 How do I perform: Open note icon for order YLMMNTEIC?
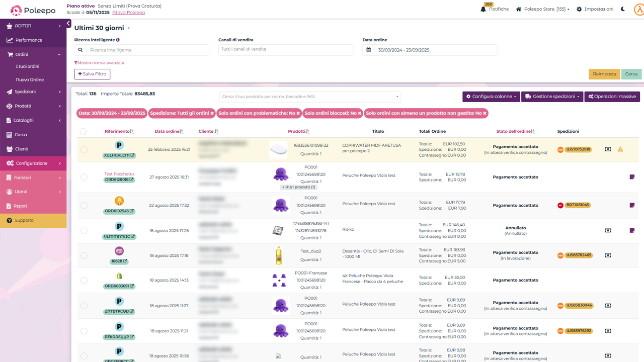coord(632,231)
